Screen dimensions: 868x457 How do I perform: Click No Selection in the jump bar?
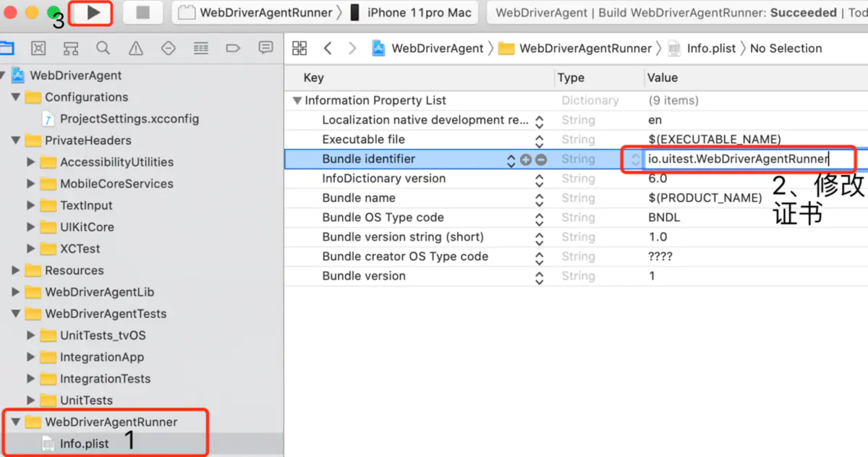pyautogui.click(x=786, y=48)
